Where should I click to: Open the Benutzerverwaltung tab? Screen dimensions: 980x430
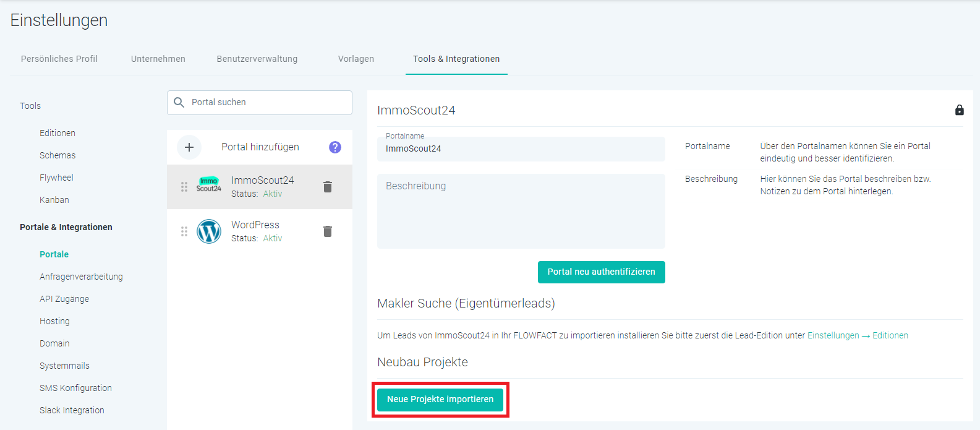[x=257, y=59]
